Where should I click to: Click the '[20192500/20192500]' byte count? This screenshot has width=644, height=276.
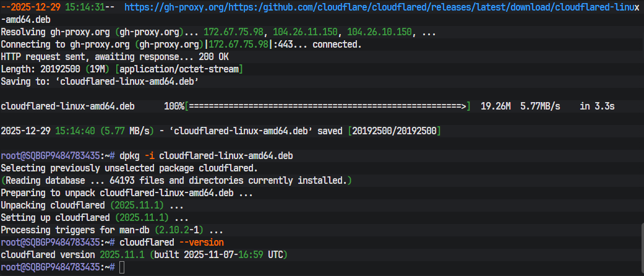(394, 131)
